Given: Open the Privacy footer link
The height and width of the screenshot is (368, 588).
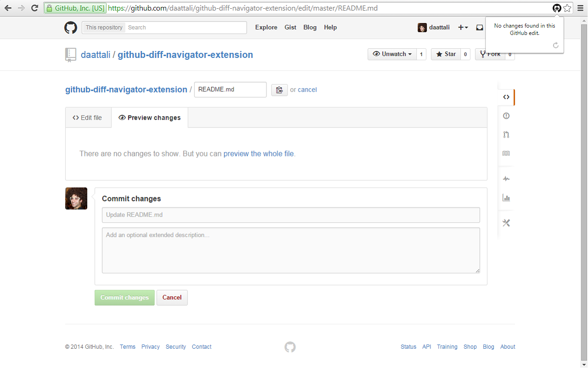Looking at the screenshot, I should 151,347.
